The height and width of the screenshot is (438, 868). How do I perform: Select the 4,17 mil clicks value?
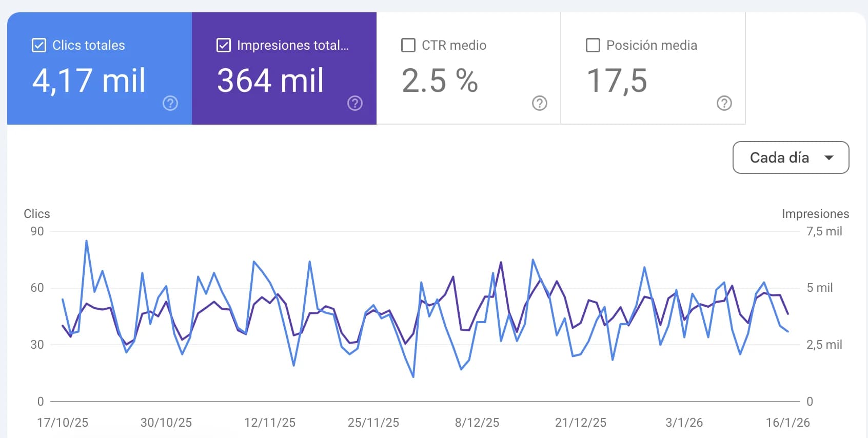coord(89,81)
